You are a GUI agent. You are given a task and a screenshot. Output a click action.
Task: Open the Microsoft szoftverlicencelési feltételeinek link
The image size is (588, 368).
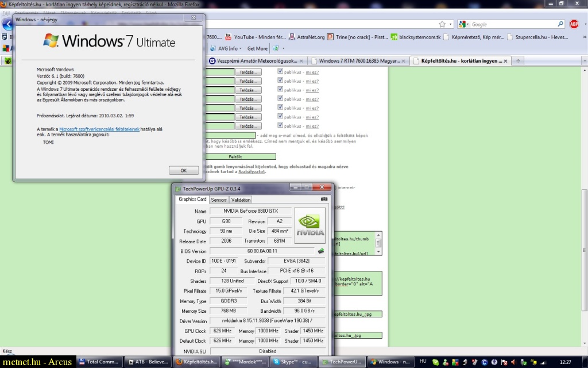pyautogui.click(x=99, y=129)
